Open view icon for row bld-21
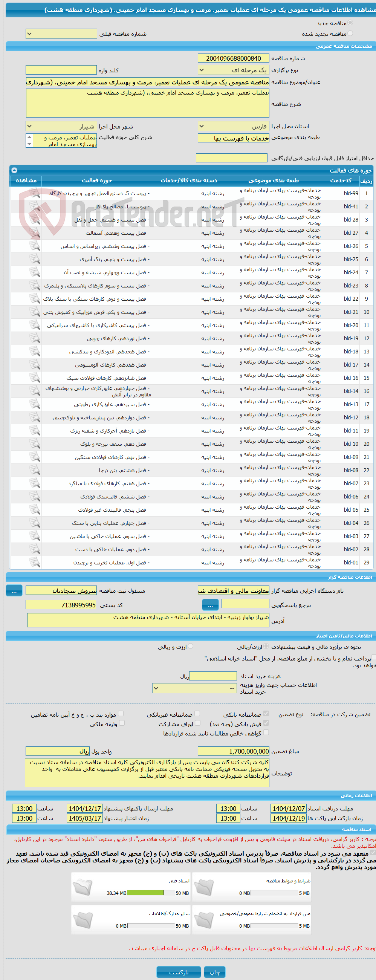Image resolution: width=376 pixels, height=980 pixels. 35,312
